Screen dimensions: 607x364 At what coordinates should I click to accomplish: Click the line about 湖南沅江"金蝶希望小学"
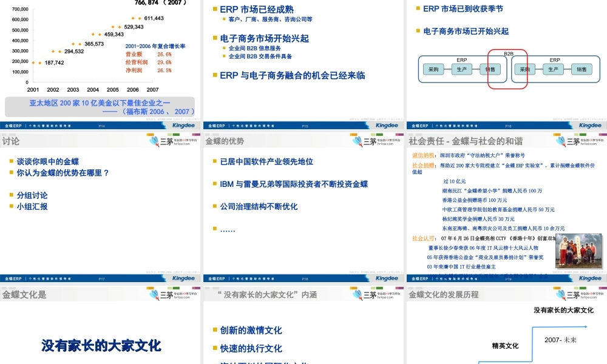click(x=492, y=190)
